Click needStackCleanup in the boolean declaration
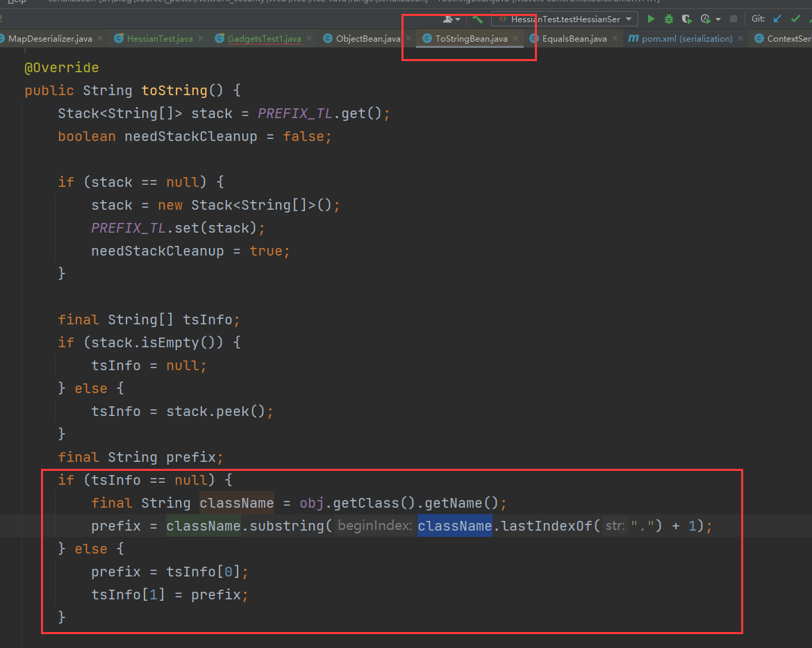 click(190, 136)
